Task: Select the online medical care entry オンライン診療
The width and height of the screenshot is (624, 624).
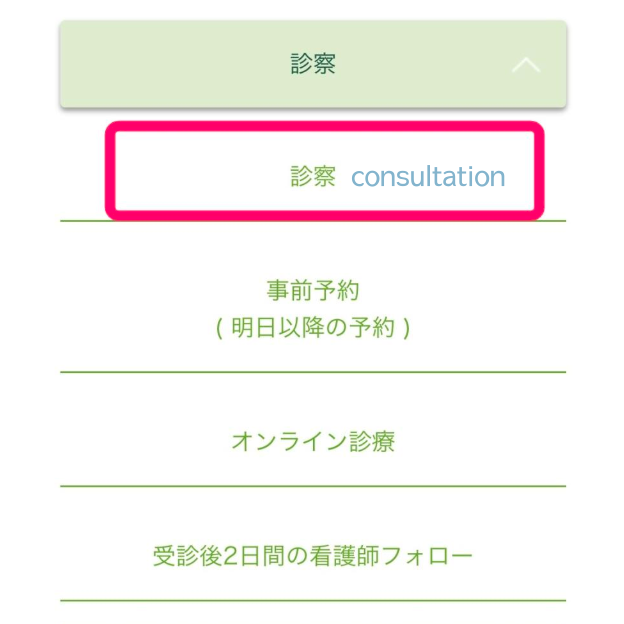Action: [313, 441]
